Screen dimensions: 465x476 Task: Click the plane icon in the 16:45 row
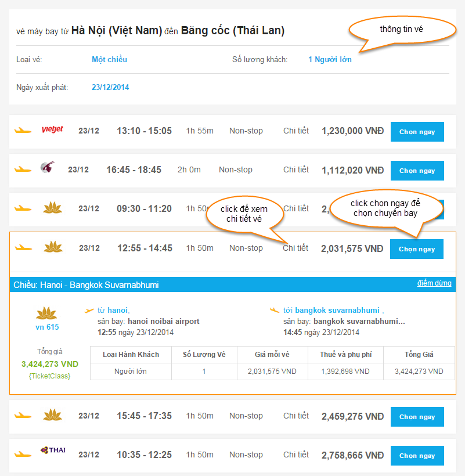[x=23, y=170]
